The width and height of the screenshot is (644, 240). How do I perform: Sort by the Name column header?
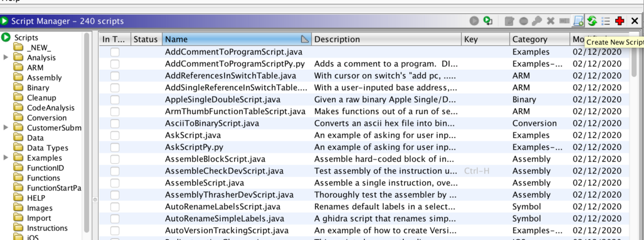tap(237, 39)
